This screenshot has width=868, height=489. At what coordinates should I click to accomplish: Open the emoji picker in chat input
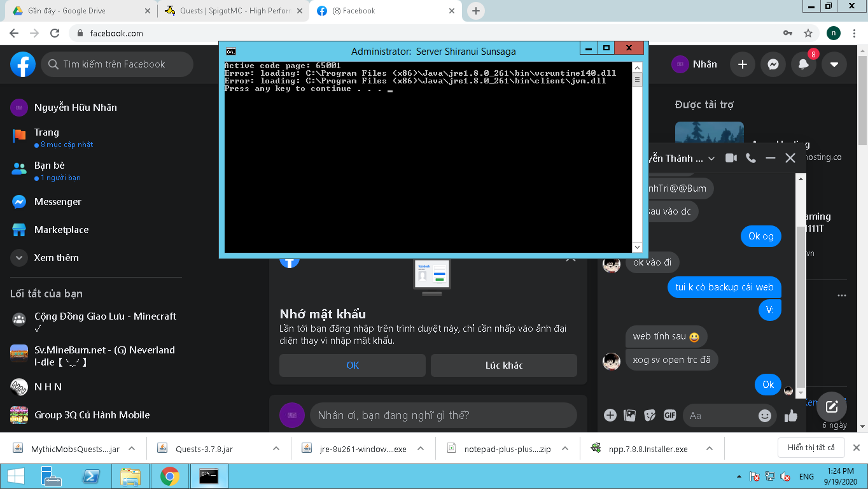(x=765, y=416)
